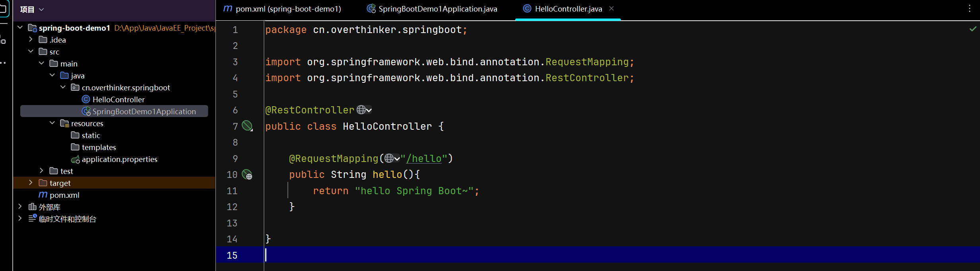The height and width of the screenshot is (271, 980).
Task: Click the 外部库 library icon
Action: pyautogui.click(x=33, y=207)
